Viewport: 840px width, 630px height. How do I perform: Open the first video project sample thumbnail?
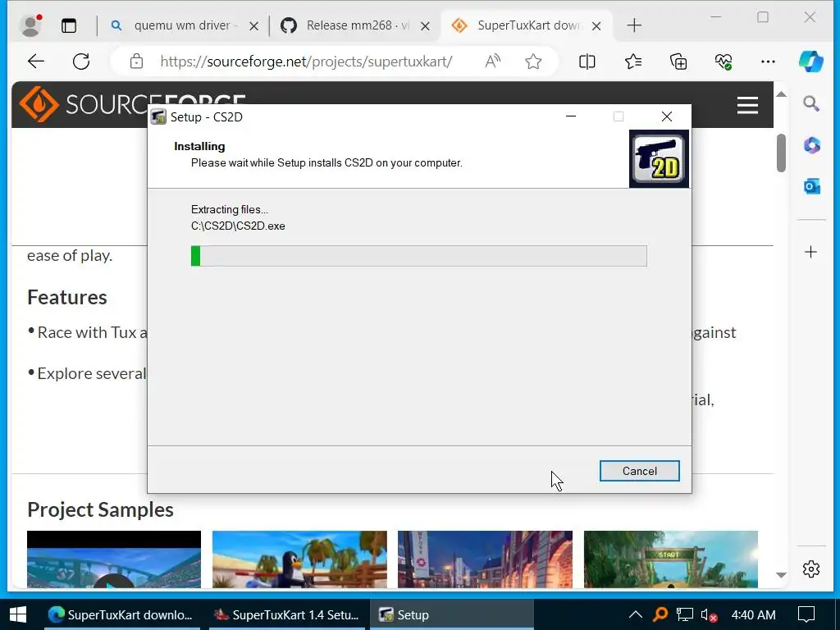(x=114, y=559)
